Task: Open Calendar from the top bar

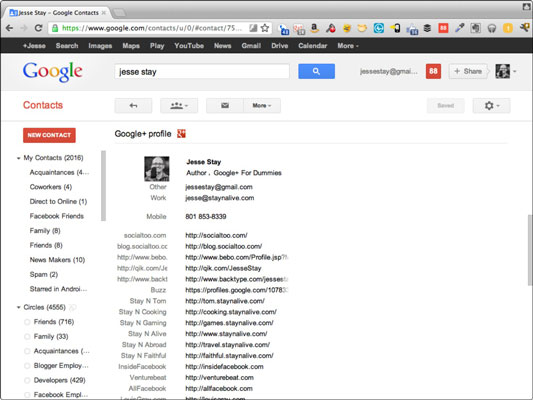Action: tap(312, 46)
